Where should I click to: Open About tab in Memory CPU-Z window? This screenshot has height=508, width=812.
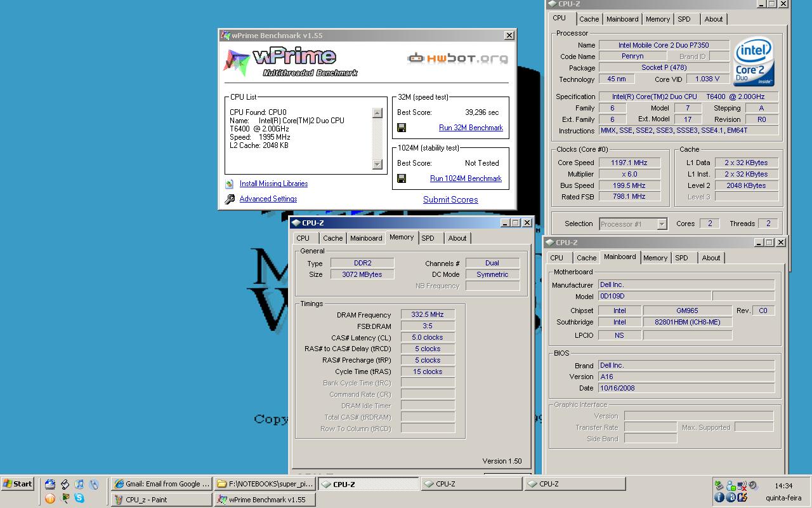(457, 238)
